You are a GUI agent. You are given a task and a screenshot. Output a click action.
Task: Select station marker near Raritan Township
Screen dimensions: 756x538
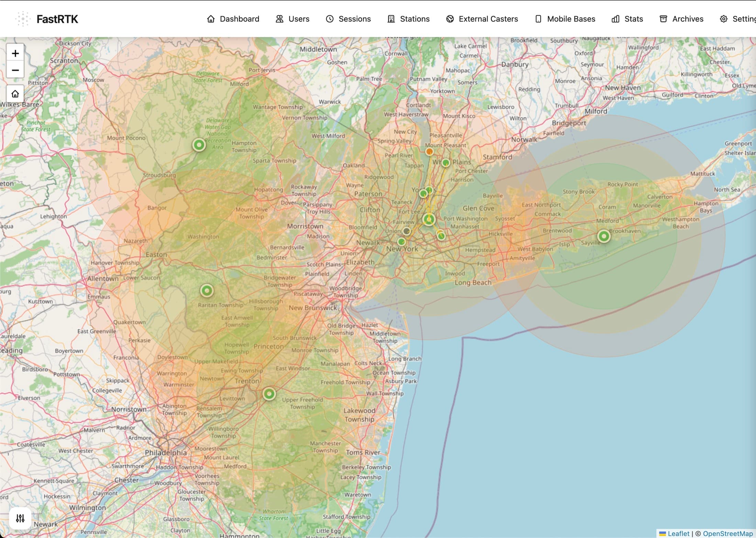207,291
